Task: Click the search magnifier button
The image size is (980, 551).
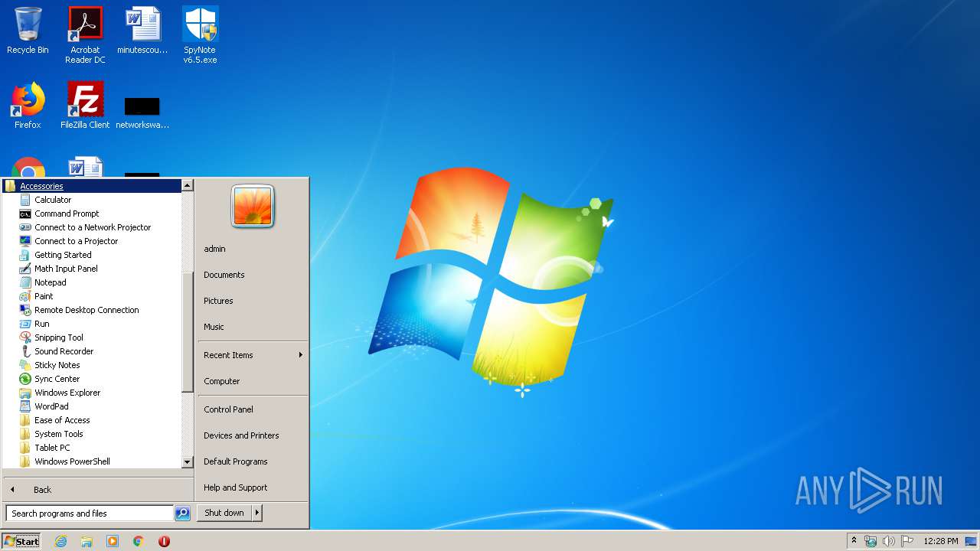Action: click(182, 514)
